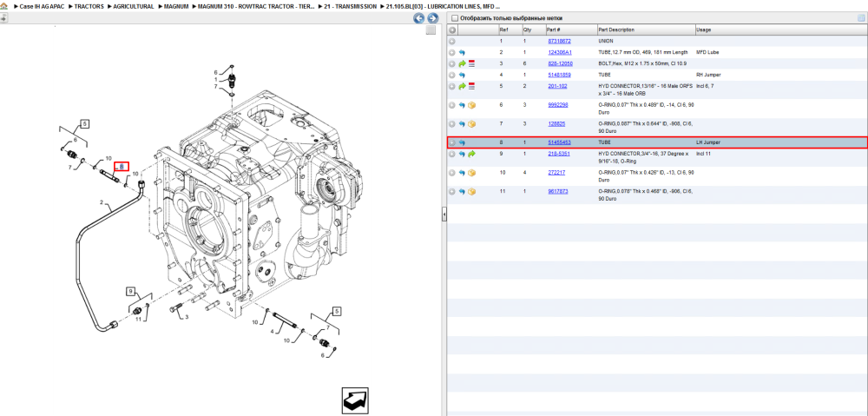Viewport: 868px width, 416px height.
Task: Open part number link 87318672
Action: [559, 41]
